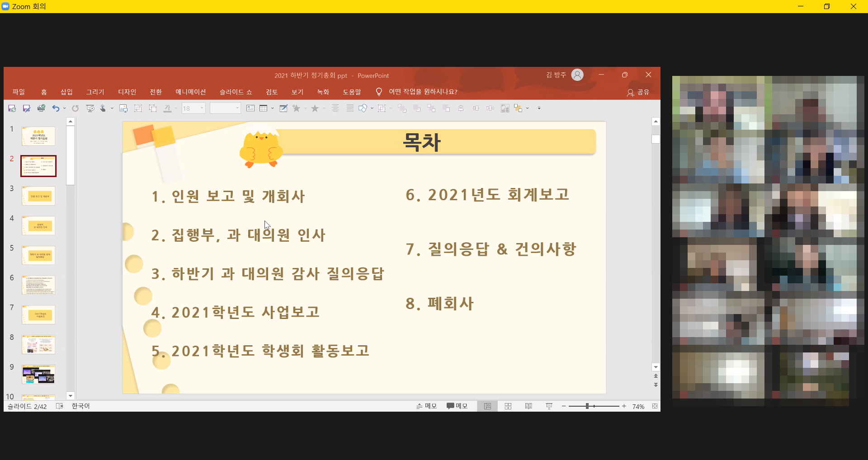Screen dimensions: 868x460
Task: Toggle the notes pane button
Action: (x=426, y=406)
